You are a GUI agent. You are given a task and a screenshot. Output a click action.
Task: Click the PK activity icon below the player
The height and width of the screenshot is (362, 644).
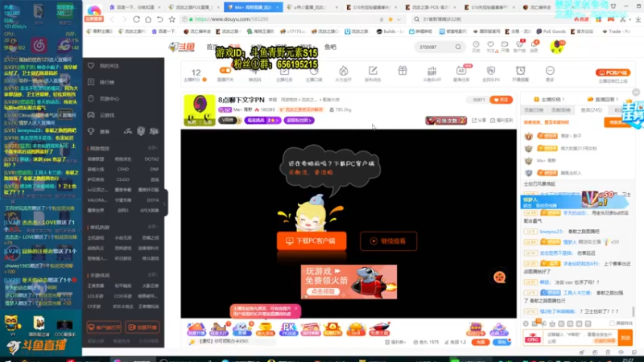[x=288, y=329]
